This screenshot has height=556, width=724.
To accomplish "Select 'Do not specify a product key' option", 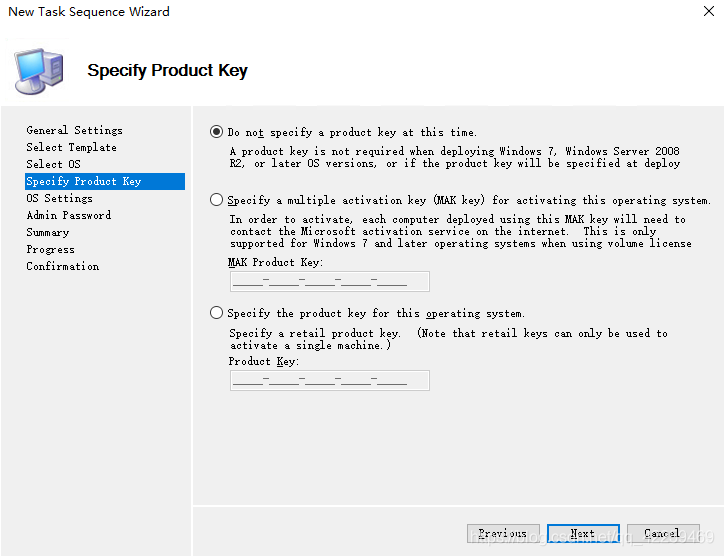I will tap(217, 132).
